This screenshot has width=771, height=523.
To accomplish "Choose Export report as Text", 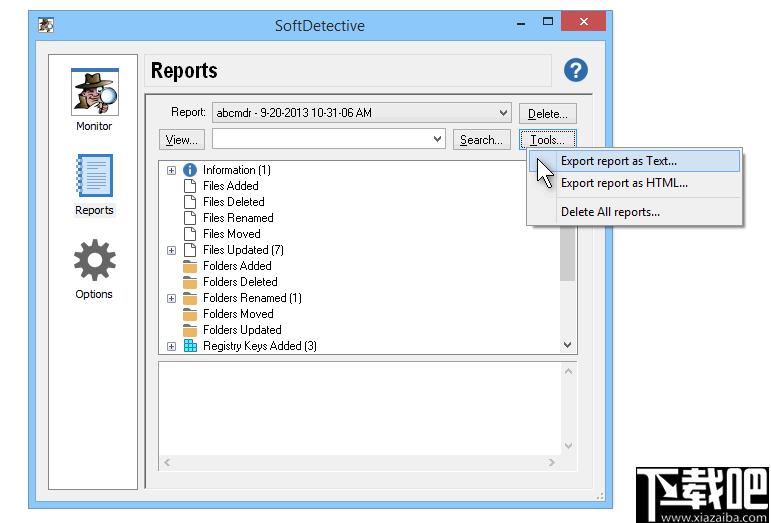I will tap(634, 161).
